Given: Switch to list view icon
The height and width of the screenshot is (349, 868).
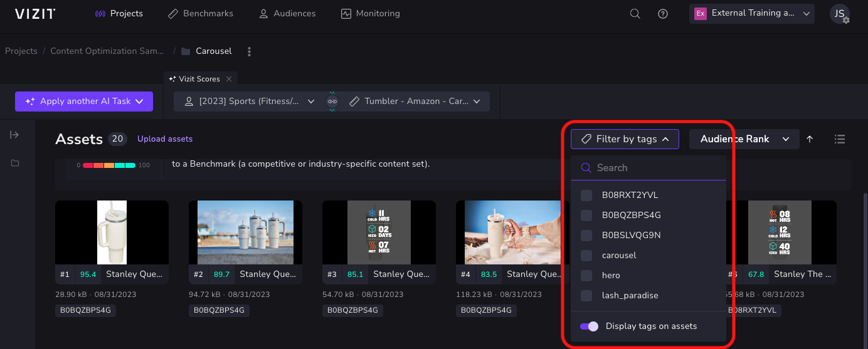Looking at the screenshot, I should [840, 139].
